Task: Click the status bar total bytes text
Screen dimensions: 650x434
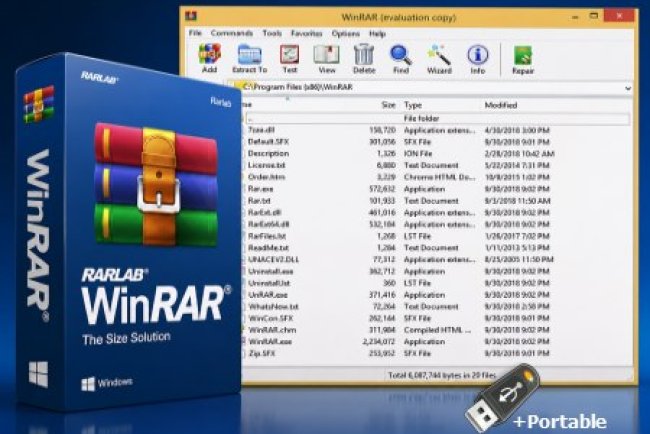Action: [442, 375]
